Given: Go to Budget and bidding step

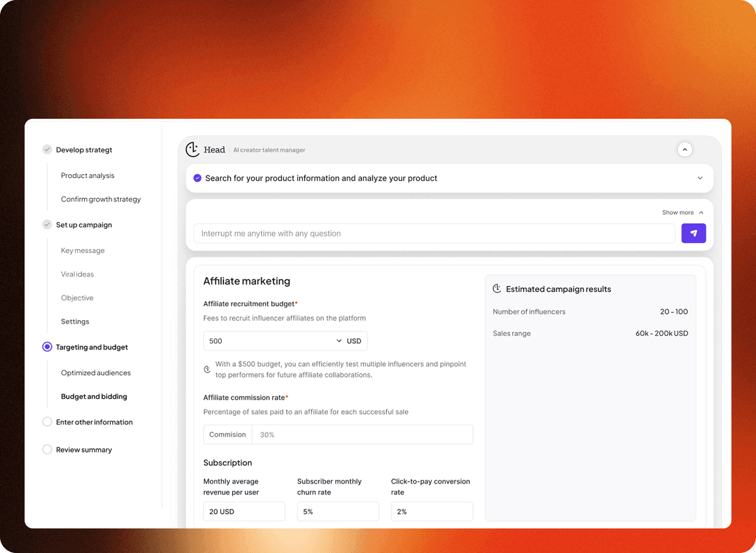Looking at the screenshot, I should pyautogui.click(x=94, y=396).
